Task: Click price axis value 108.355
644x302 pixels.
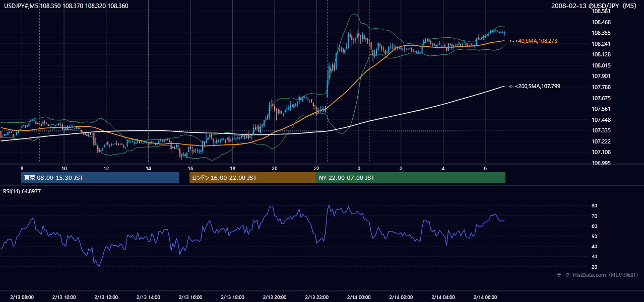Action: (601, 33)
